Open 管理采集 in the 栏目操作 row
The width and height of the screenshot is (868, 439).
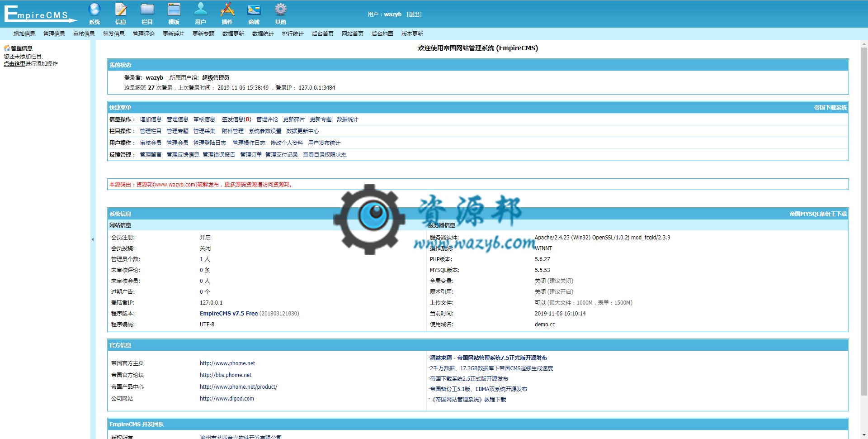tap(204, 131)
